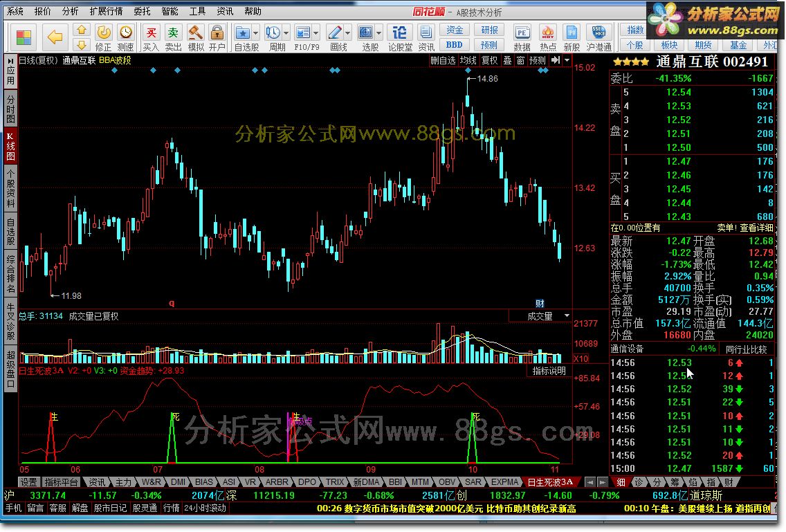Open the 选股 stock picker icon
The width and height of the screenshot is (786, 532).
tap(365, 33)
